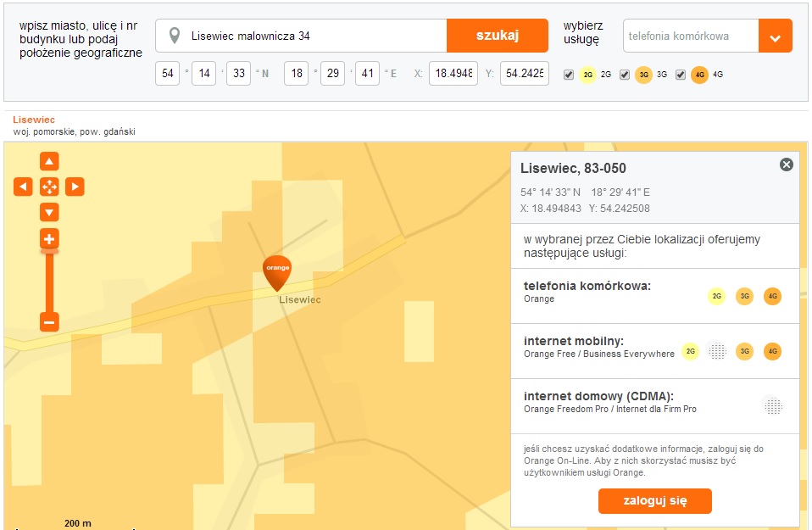Click the zoom level slider bar

point(49,282)
